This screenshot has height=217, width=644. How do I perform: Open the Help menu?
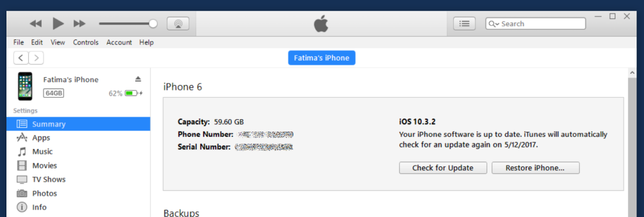[x=147, y=42]
